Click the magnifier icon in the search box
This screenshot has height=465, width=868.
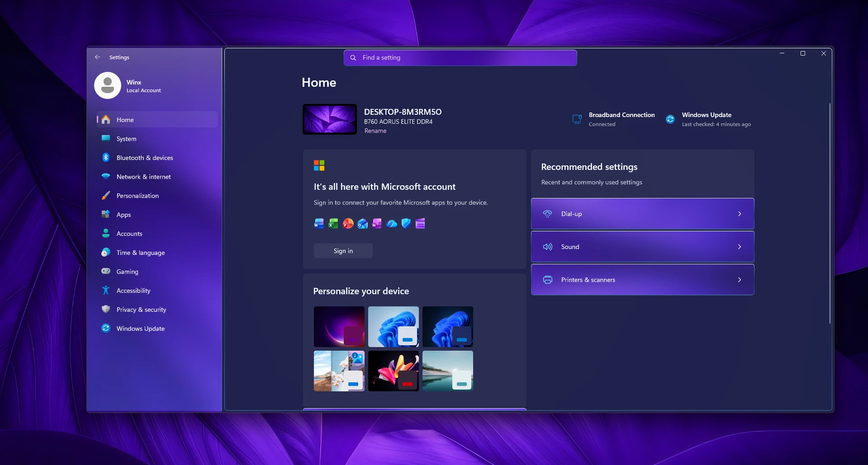[353, 58]
